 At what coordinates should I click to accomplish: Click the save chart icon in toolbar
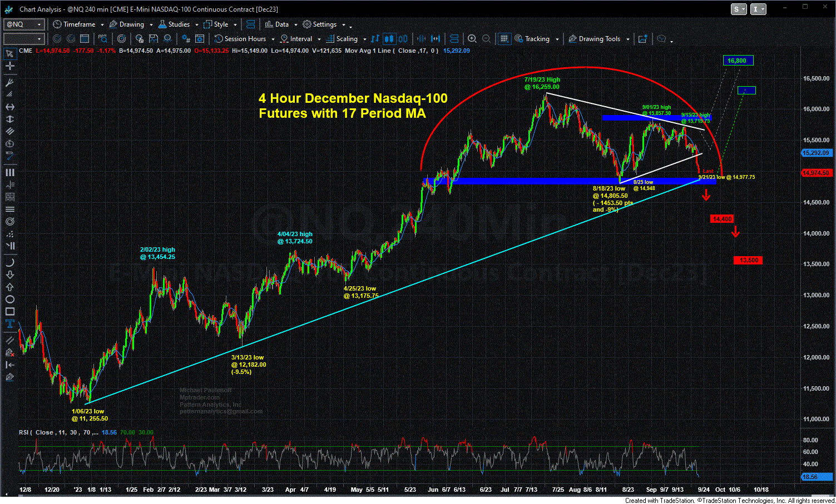point(153,39)
